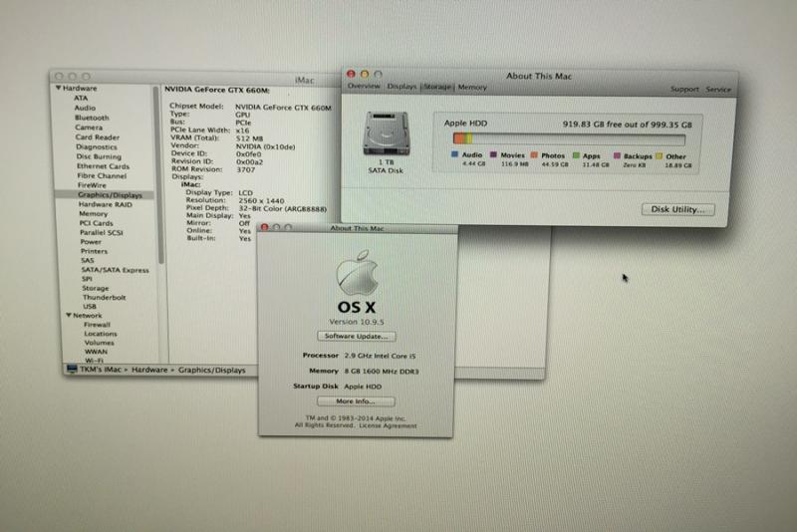Open the License Agreement link
The width and height of the screenshot is (797, 532).
click(388, 425)
